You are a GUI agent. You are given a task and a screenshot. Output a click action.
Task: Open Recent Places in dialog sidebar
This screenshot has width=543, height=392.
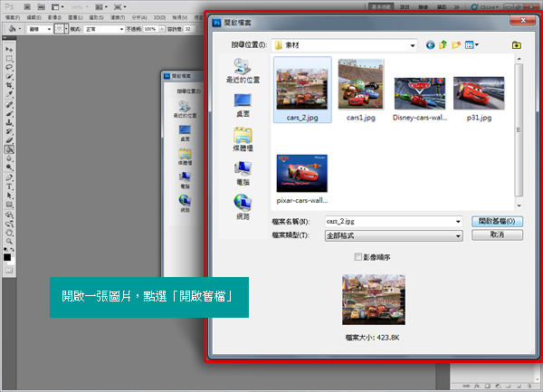pos(243,71)
